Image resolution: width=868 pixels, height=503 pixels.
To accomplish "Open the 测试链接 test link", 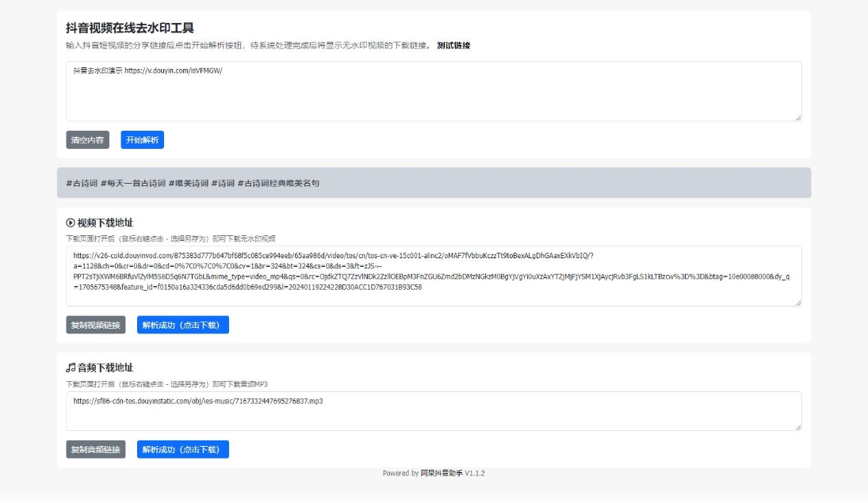I will tap(453, 45).
